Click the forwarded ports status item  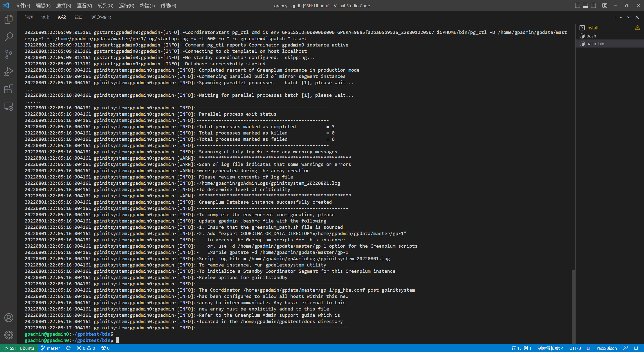click(105, 348)
